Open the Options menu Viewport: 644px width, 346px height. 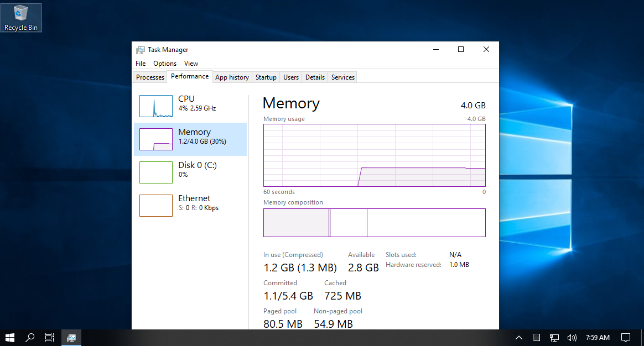(x=165, y=63)
